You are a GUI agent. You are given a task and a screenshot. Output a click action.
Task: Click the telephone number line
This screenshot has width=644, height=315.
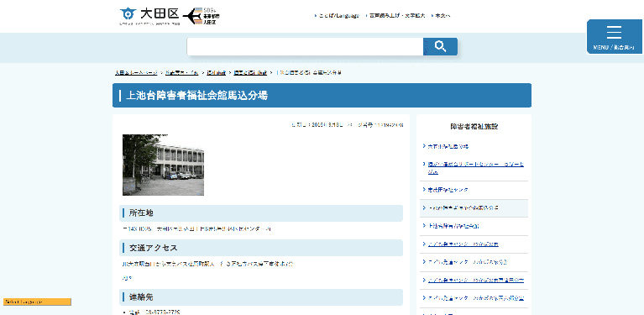[x=154, y=312]
